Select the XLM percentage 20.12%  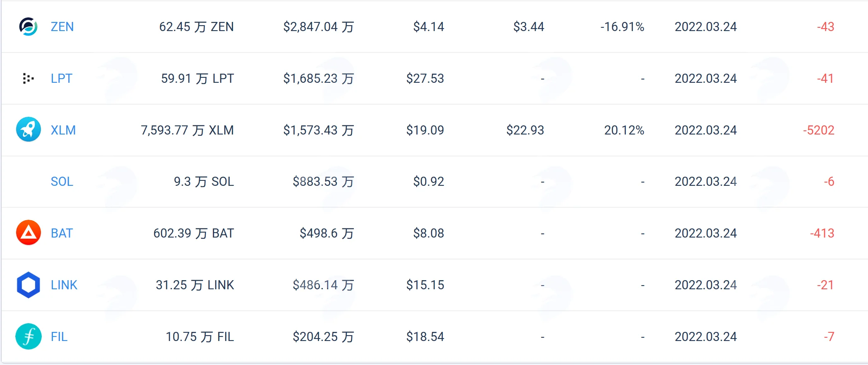[624, 130]
